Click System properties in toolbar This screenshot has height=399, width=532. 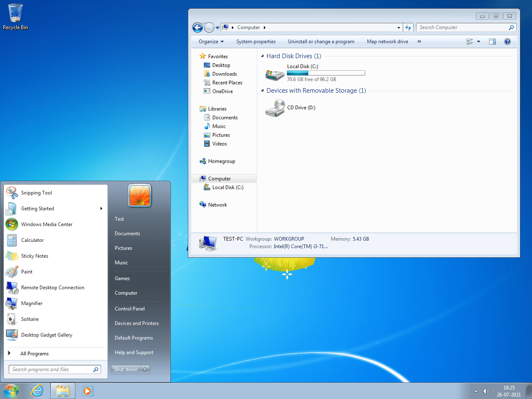pyautogui.click(x=256, y=42)
